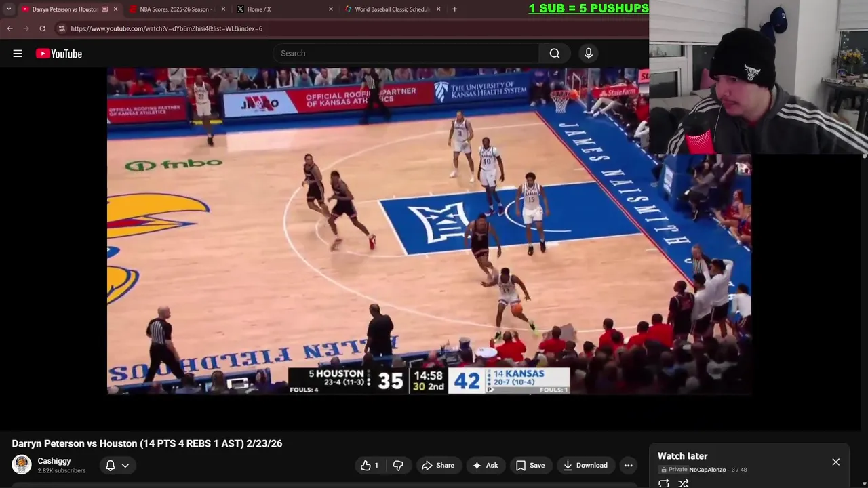Viewport: 868px width, 488px height.
Task: Go forward to the next page
Action: click(x=26, y=28)
